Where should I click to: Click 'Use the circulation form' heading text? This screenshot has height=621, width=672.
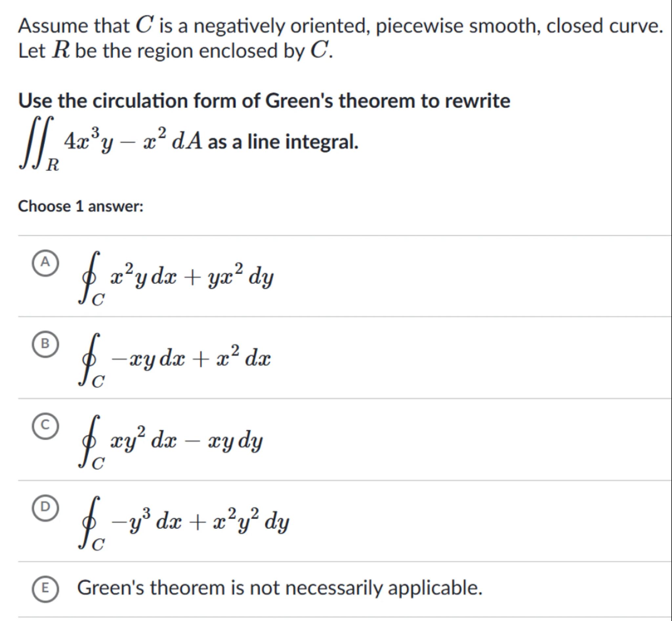pos(264,100)
